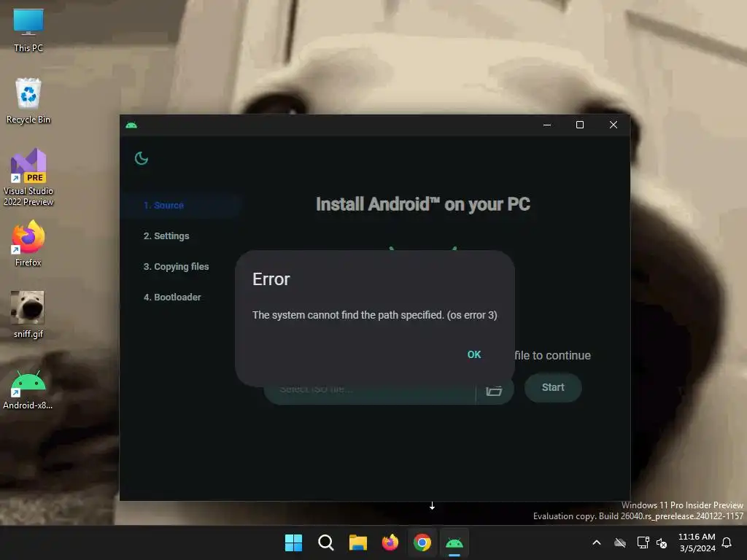This screenshot has width=747, height=560.
Task: Go to 2. Settings step
Action: 166,236
